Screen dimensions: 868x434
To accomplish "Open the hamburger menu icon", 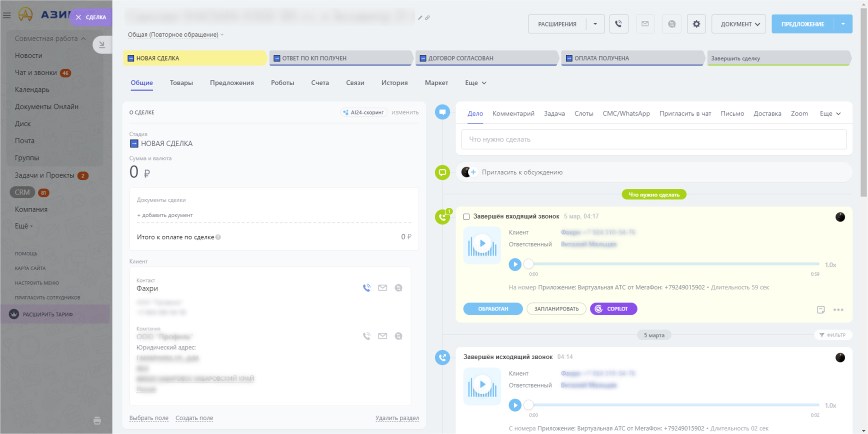I will (x=7, y=15).
